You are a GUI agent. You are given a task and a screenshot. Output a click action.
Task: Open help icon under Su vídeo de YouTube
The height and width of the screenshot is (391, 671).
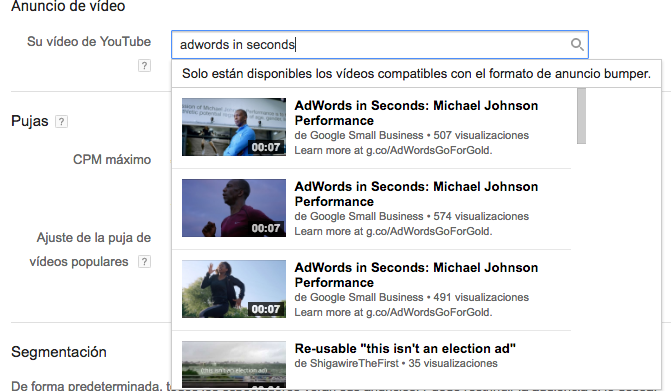(144, 65)
